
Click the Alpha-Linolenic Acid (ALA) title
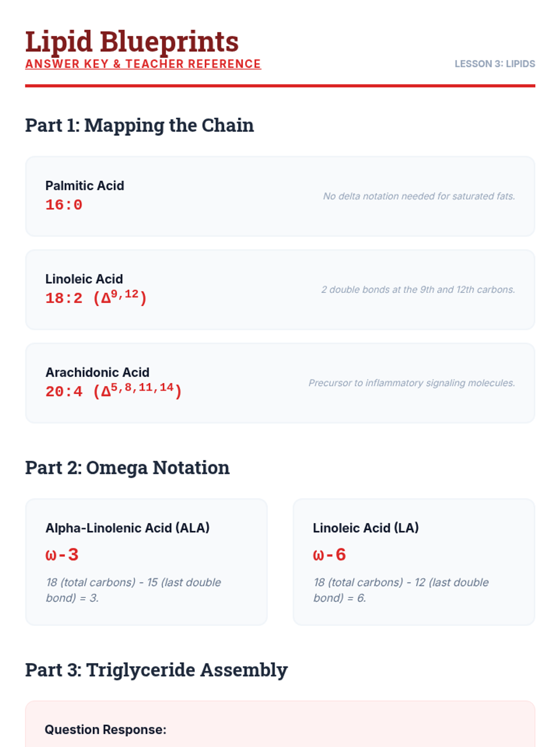(x=127, y=528)
